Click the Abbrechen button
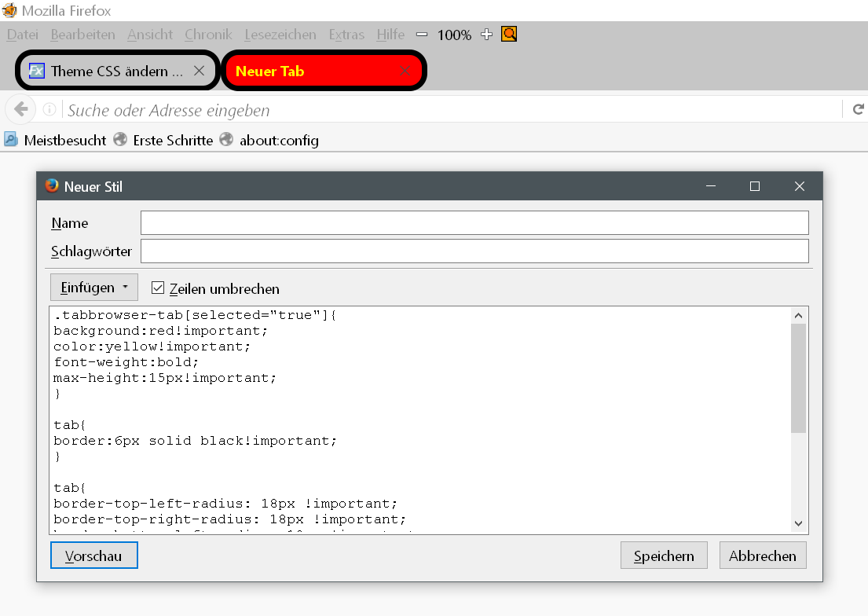Viewport: 868px width, 616px height. [x=763, y=555]
